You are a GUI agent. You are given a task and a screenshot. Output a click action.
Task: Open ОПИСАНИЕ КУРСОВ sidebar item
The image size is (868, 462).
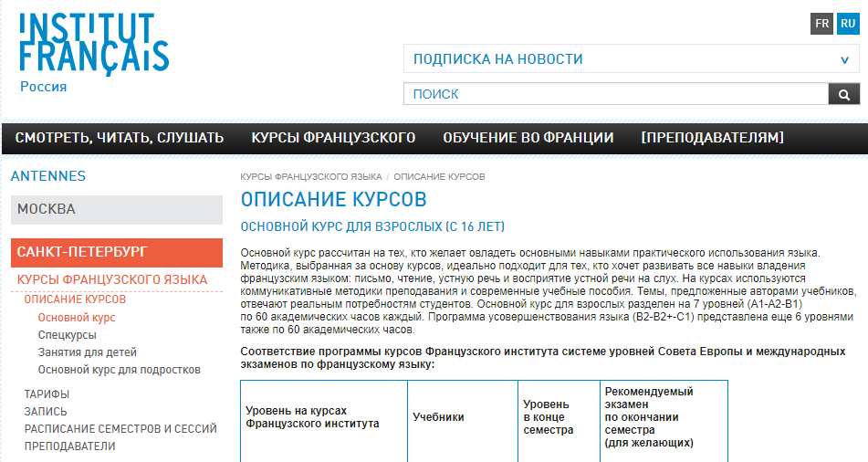[75, 299]
